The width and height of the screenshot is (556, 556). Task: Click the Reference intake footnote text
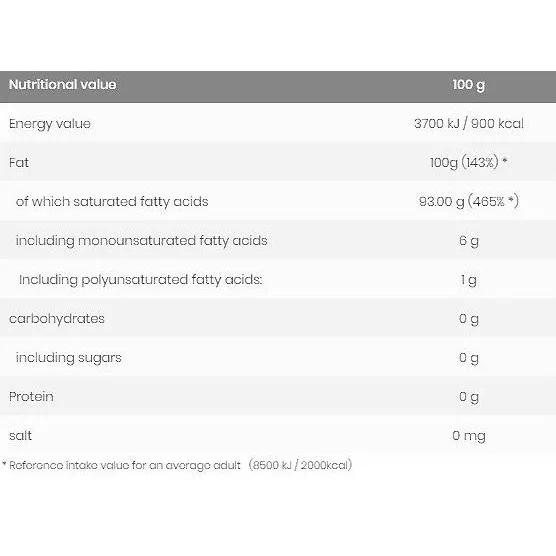click(177, 465)
